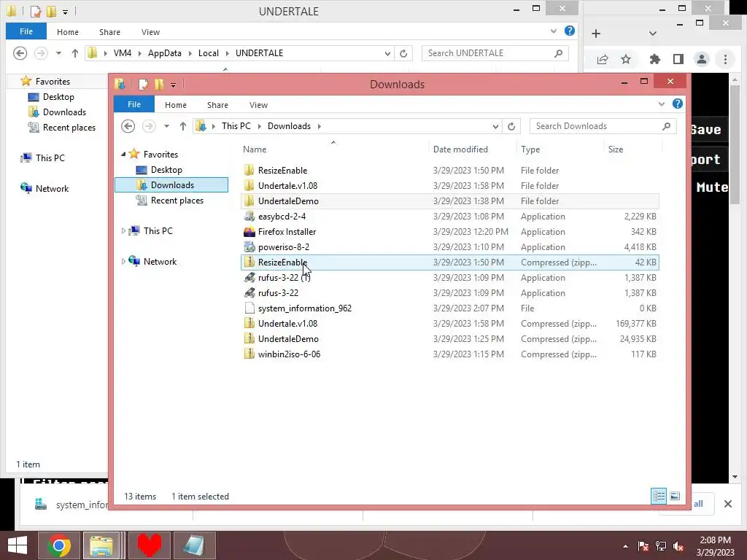Open Chrome from the taskbar
The height and width of the screenshot is (560, 747).
pyautogui.click(x=59, y=545)
